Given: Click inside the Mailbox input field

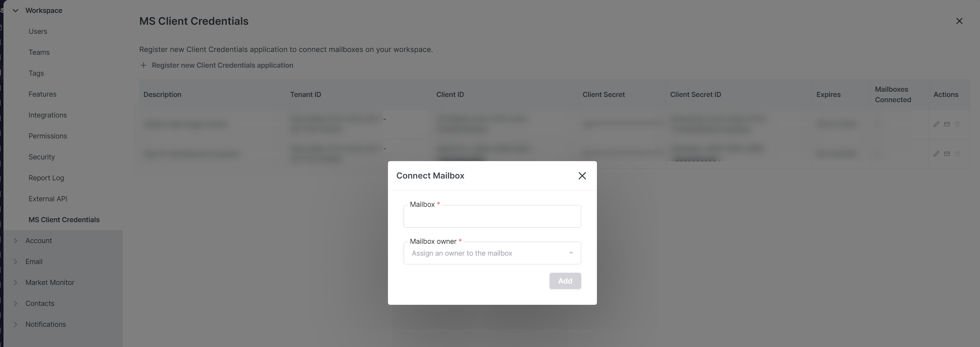Looking at the screenshot, I should click(492, 216).
